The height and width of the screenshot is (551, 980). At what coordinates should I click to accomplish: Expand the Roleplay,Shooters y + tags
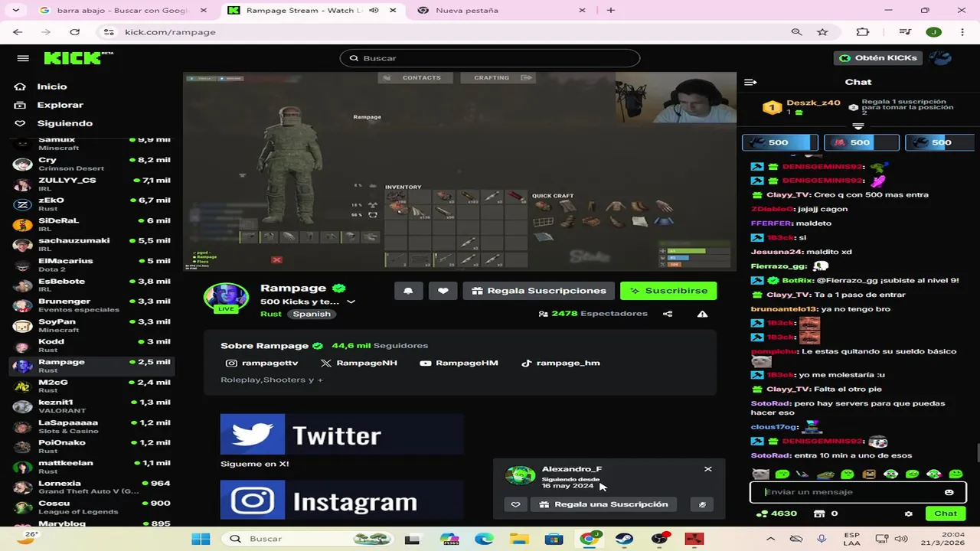click(272, 380)
